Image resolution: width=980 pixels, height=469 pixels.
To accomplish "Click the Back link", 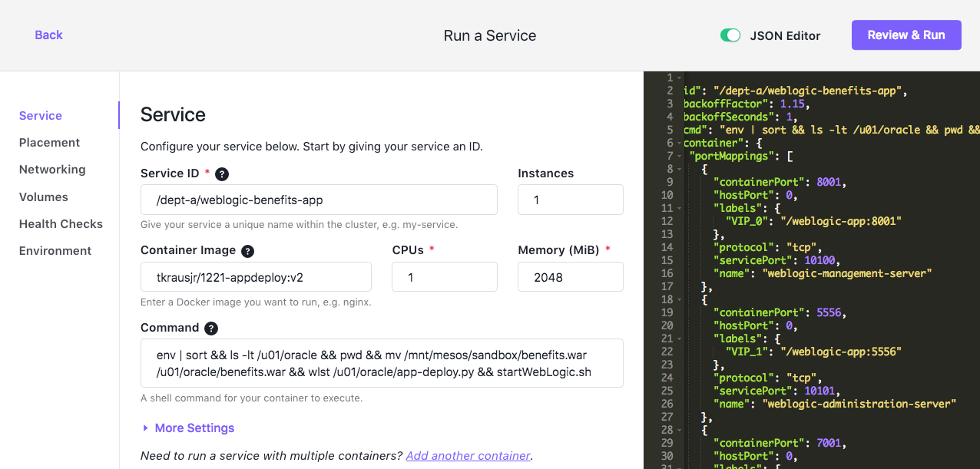I will [48, 35].
